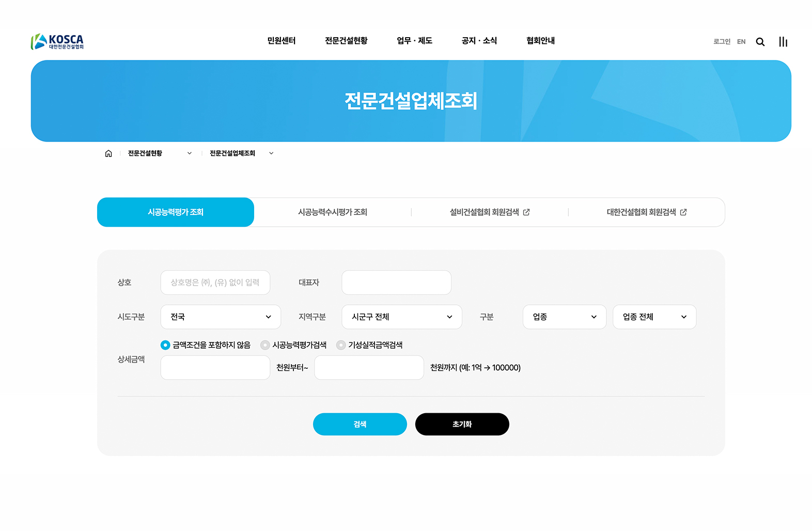This screenshot has height=531, width=812.
Task: Focus the 천원부터 minimum amount field
Action: click(x=215, y=368)
